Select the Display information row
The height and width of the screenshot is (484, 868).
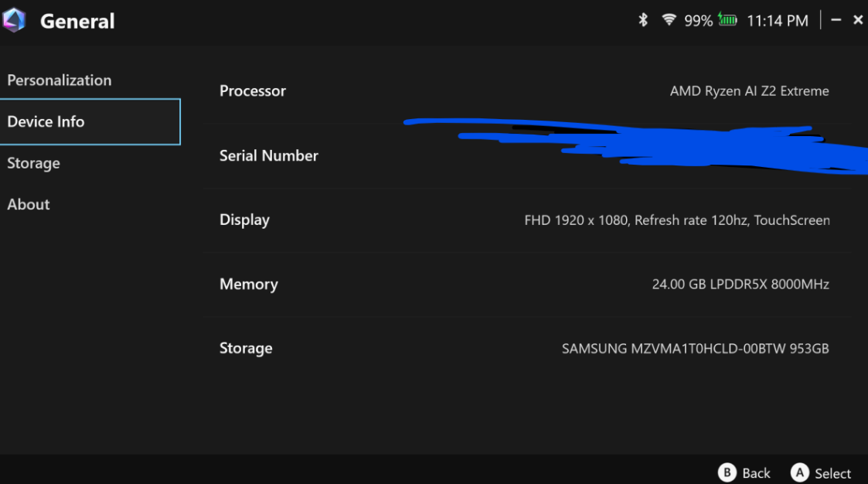[524, 220]
